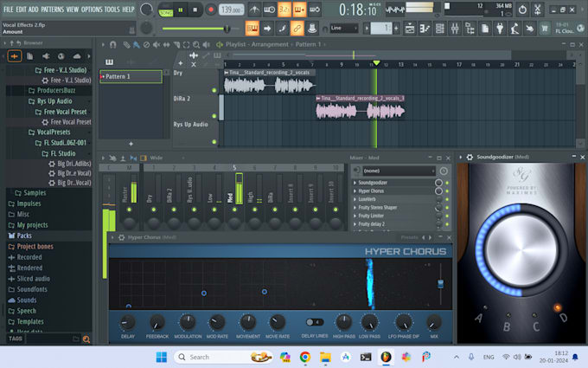588x368 pixels.
Task: Click the Hyper Chorus FEEDBACK knob
Action: point(157,323)
